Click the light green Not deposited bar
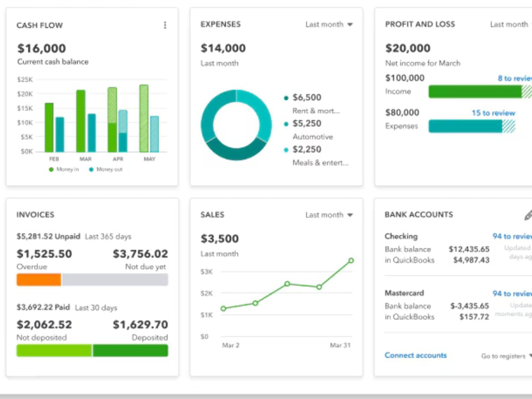The width and height of the screenshot is (532, 399). point(54,351)
